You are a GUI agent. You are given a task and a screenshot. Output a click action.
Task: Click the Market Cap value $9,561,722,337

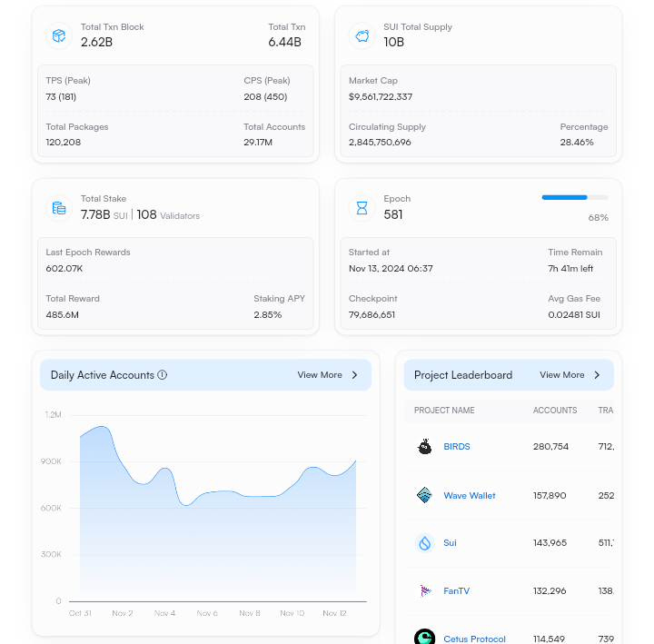tap(381, 97)
